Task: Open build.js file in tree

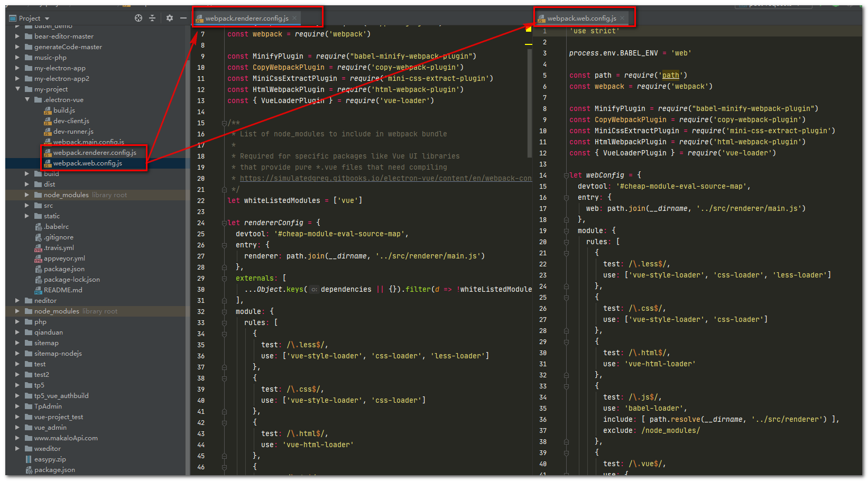Action: pyautogui.click(x=64, y=110)
